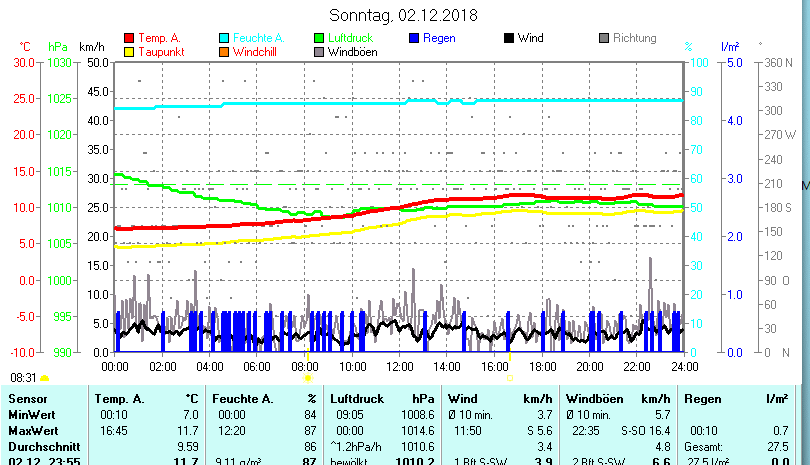Click the yellow icon beside 08:31
Viewport: 810px width, 465px height.
click(x=45, y=379)
